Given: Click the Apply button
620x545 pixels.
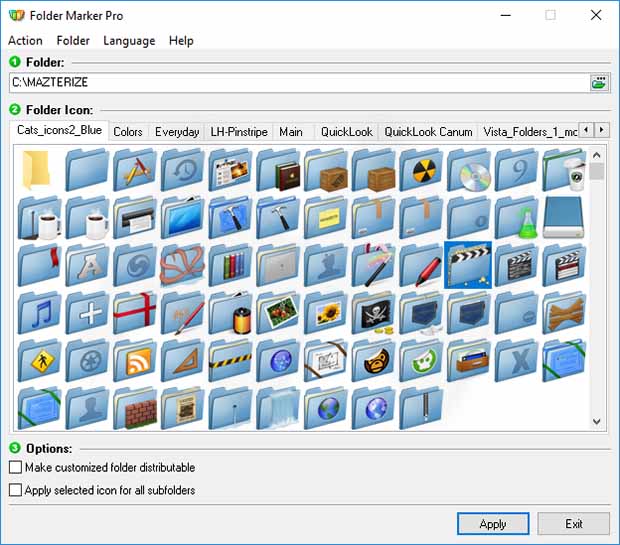Looking at the screenshot, I should point(493,524).
